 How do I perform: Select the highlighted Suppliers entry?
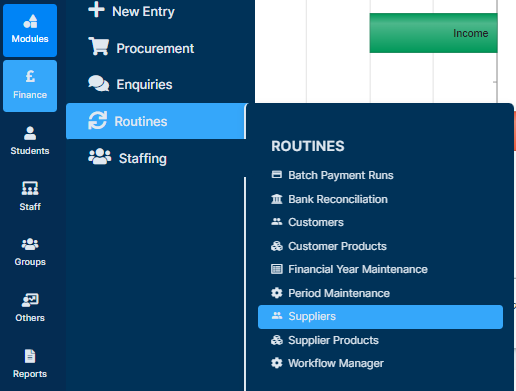[x=380, y=317]
